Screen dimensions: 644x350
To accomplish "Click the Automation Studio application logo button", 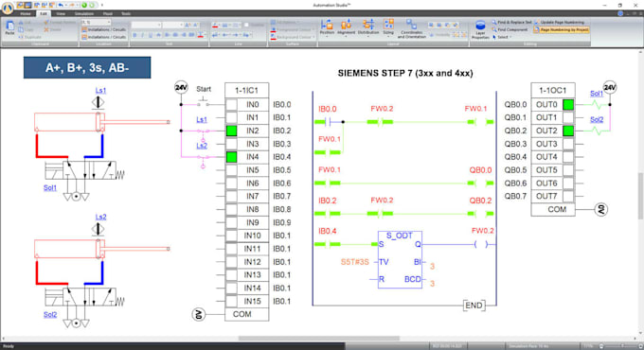I will click(8, 9).
